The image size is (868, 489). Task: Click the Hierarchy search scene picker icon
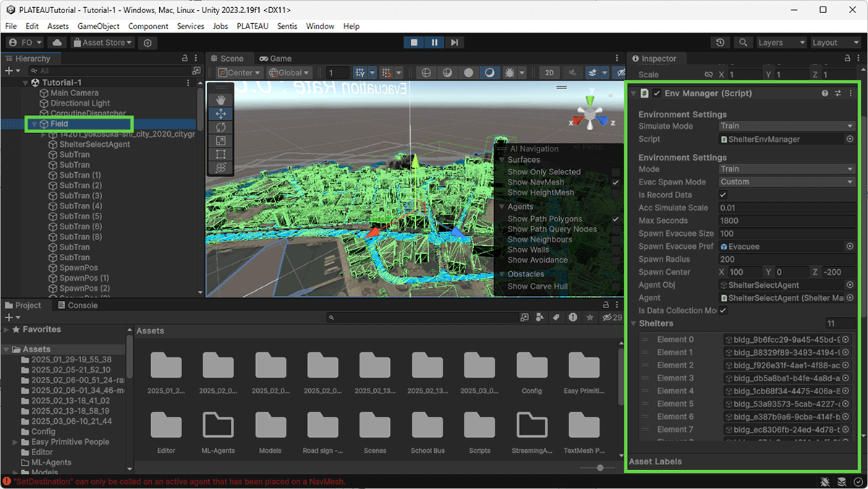(196, 71)
